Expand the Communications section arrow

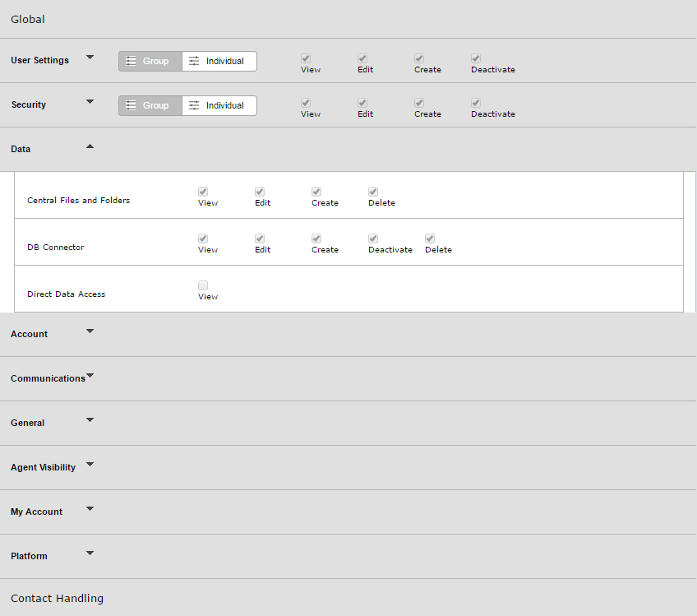click(x=90, y=376)
